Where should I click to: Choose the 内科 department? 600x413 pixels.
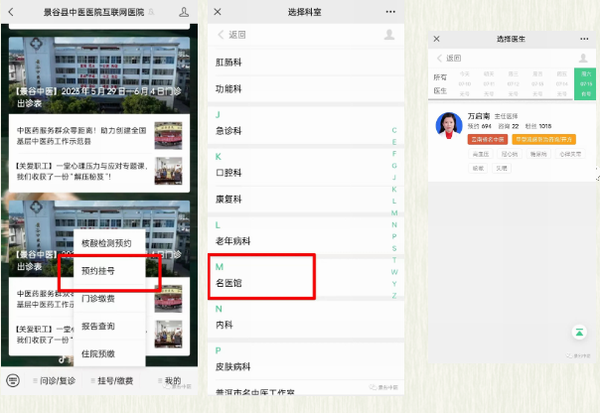pos(306,325)
